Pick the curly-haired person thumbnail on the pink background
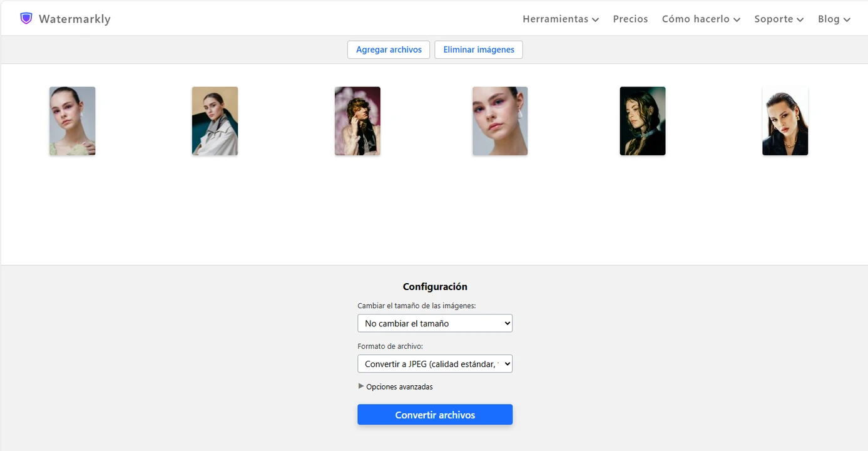Viewport: 868px width, 451px height. pos(357,121)
